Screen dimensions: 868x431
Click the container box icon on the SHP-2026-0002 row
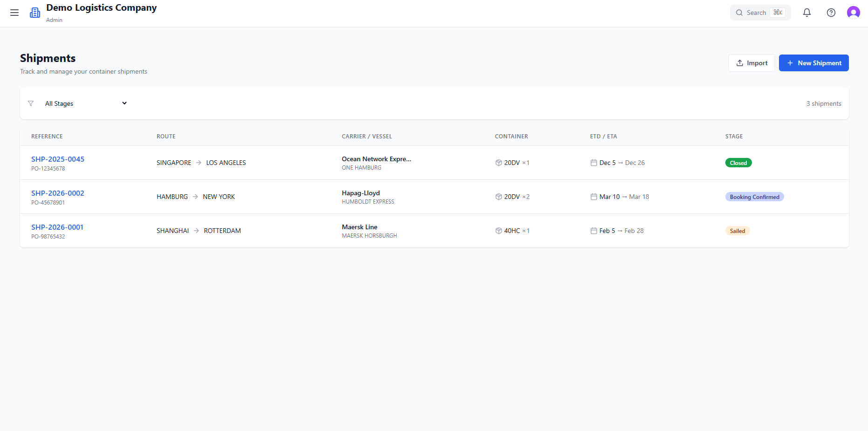[498, 196]
